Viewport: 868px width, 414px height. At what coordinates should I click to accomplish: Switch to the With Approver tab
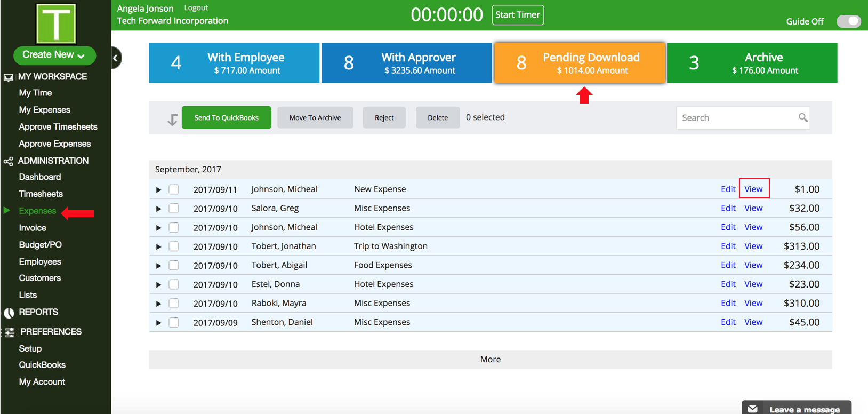[x=406, y=63]
